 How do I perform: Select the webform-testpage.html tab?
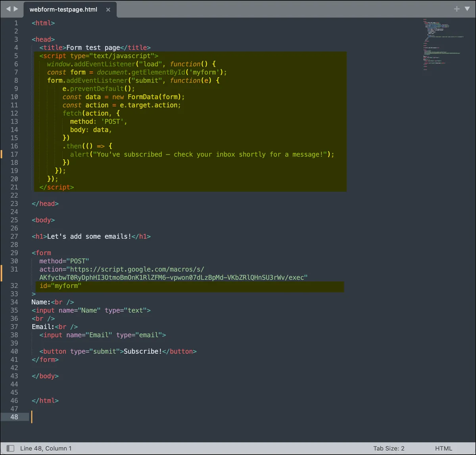(x=63, y=10)
